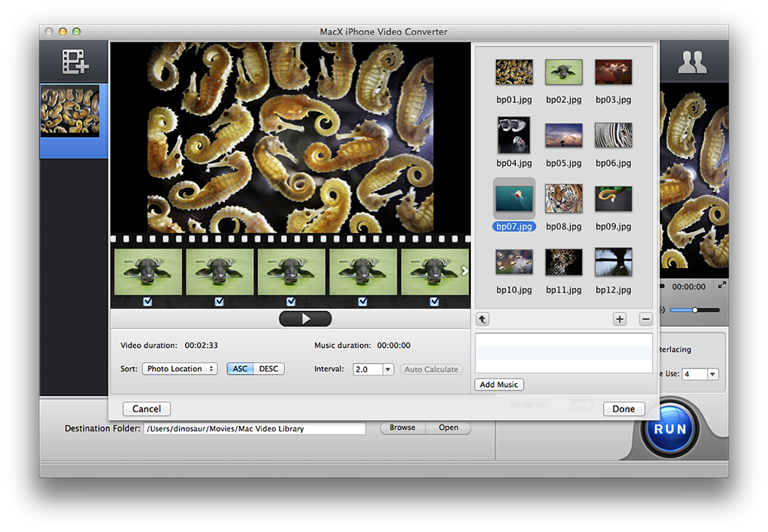768x532 pixels.
Task: Choose DESC sort order
Action: 268,369
